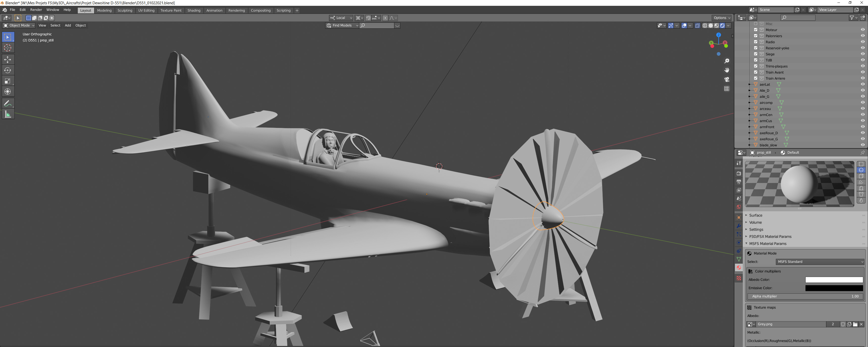Choose the Scale tool
The height and width of the screenshot is (347, 868).
pos(8,81)
